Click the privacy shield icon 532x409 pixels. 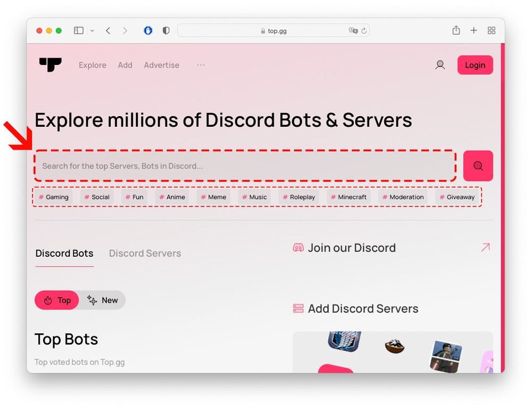coord(166,30)
